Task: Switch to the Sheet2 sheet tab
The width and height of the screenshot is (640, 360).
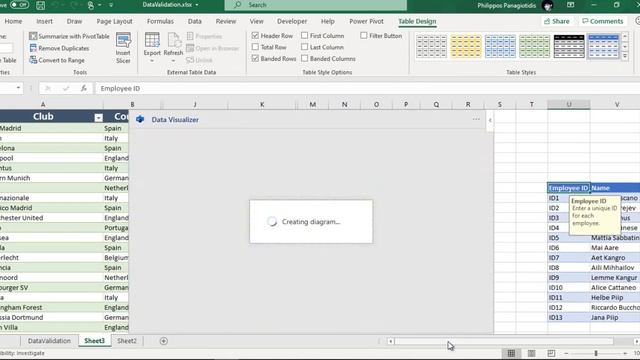Action: point(127,341)
